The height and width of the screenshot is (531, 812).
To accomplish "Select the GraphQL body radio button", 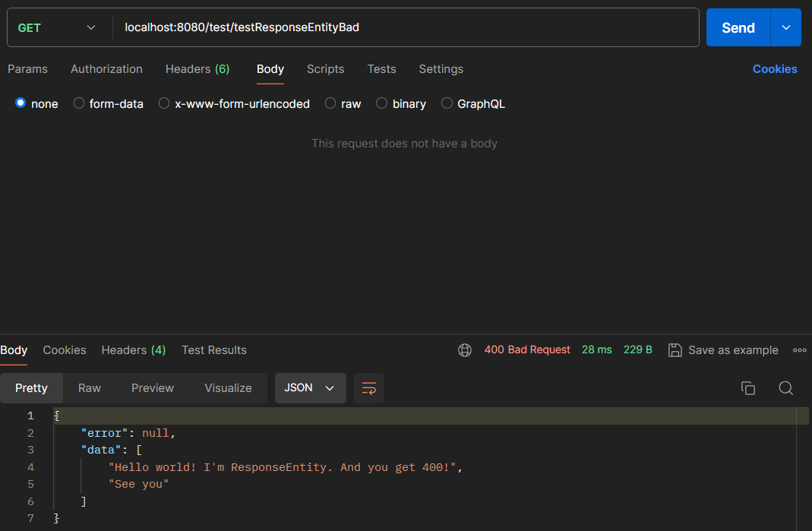I will (x=447, y=103).
